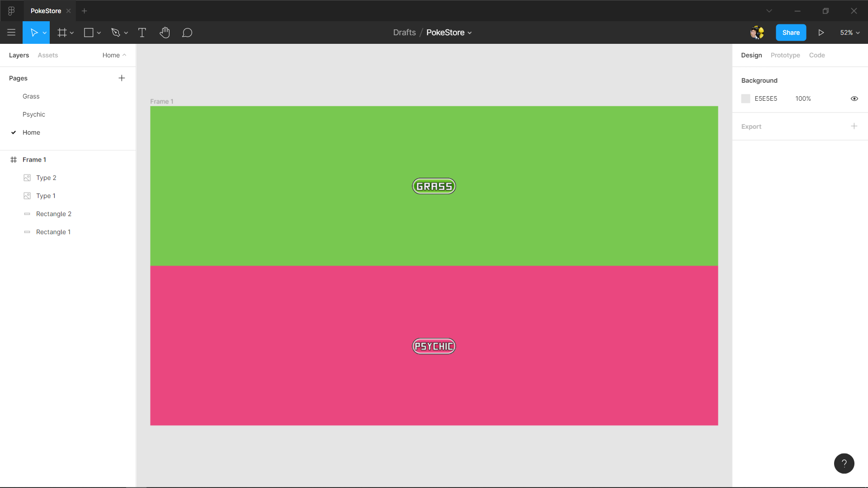The width and height of the screenshot is (868, 488).
Task: Switch to the Psychic page
Action: tap(34, 114)
